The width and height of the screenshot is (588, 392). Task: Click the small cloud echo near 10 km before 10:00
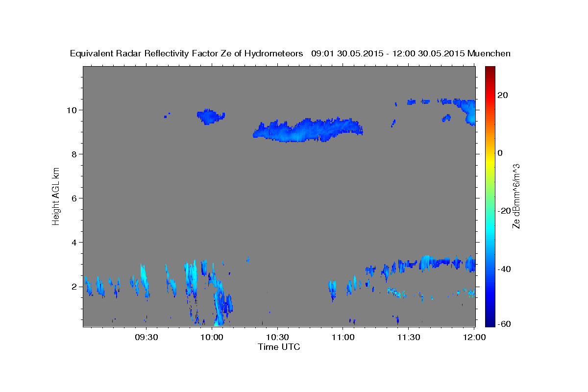pos(210,116)
